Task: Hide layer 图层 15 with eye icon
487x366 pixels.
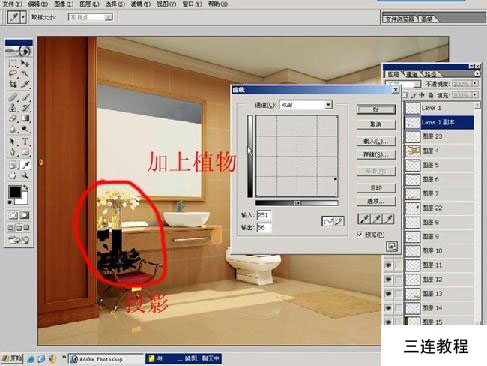Action: tap(388, 322)
